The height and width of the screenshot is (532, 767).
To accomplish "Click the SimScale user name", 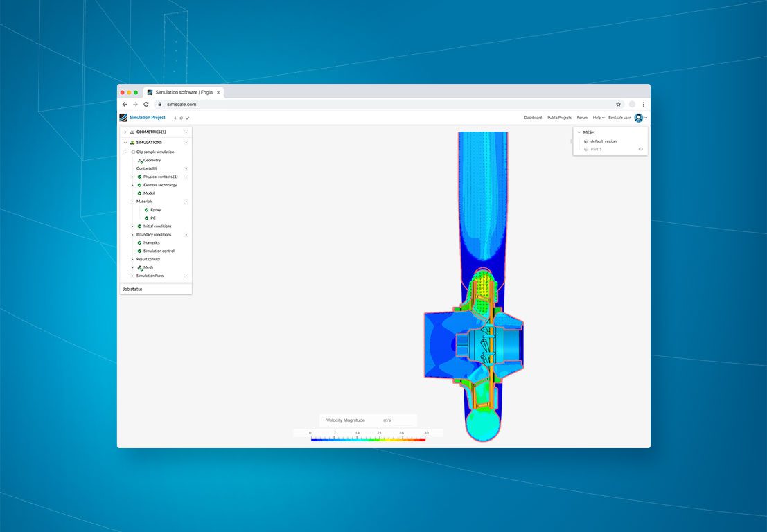I will click(x=619, y=118).
